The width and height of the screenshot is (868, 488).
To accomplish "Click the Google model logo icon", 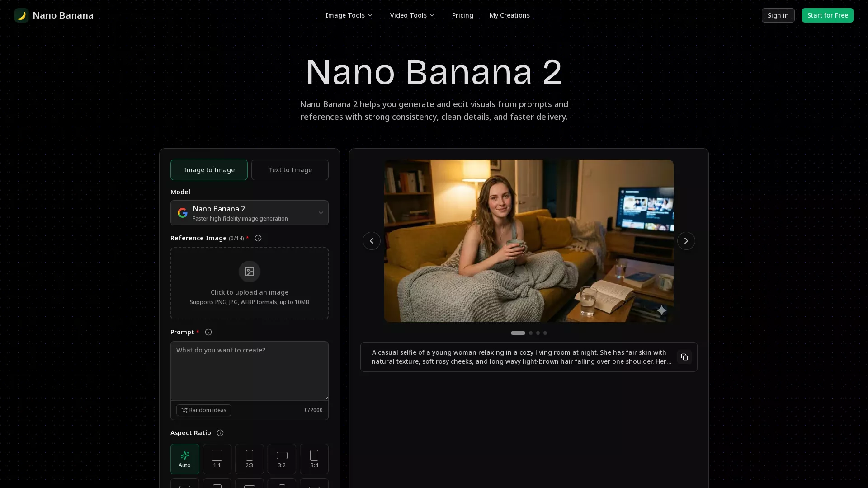I will (182, 212).
